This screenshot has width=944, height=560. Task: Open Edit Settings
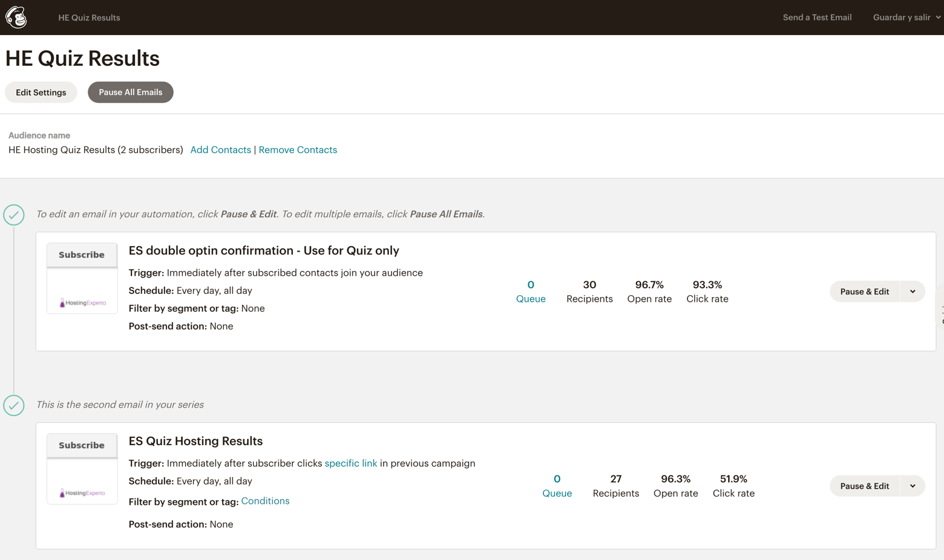41,93
